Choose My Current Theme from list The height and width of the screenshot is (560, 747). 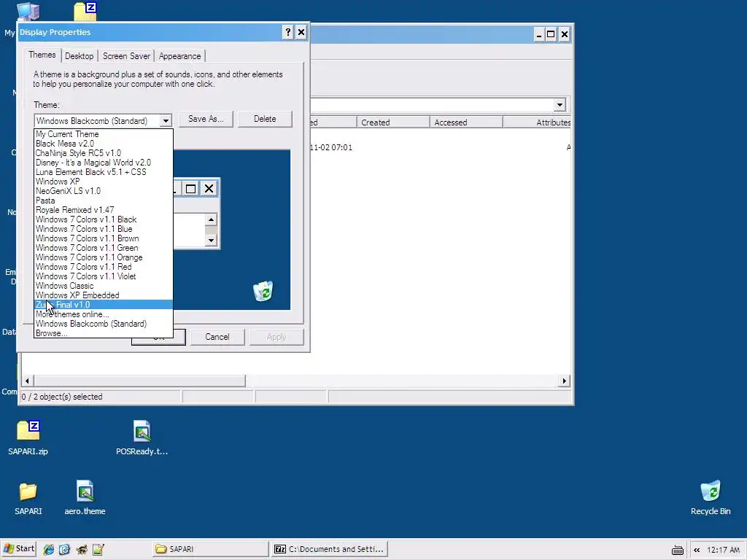pos(104,134)
